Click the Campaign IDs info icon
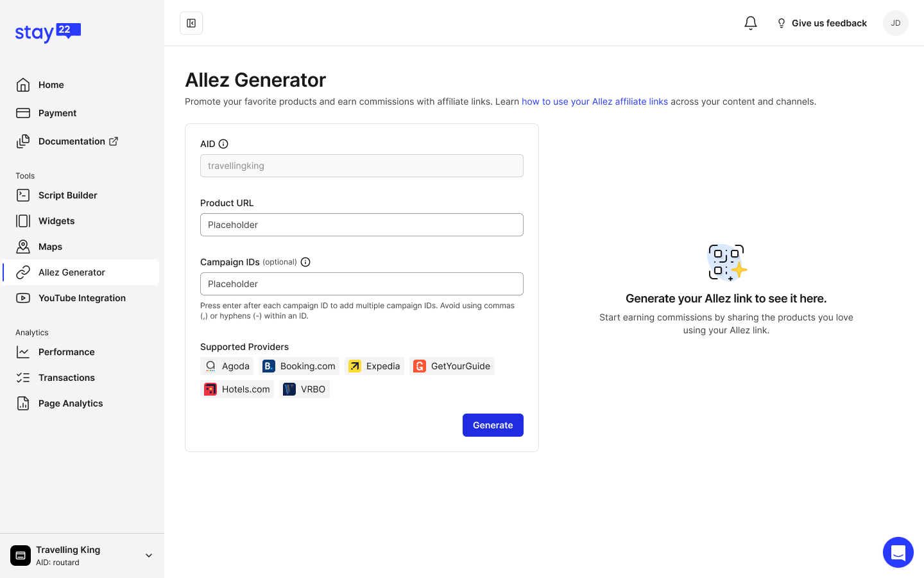The height and width of the screenshot is (578, 924). click(x=305, y=262)
